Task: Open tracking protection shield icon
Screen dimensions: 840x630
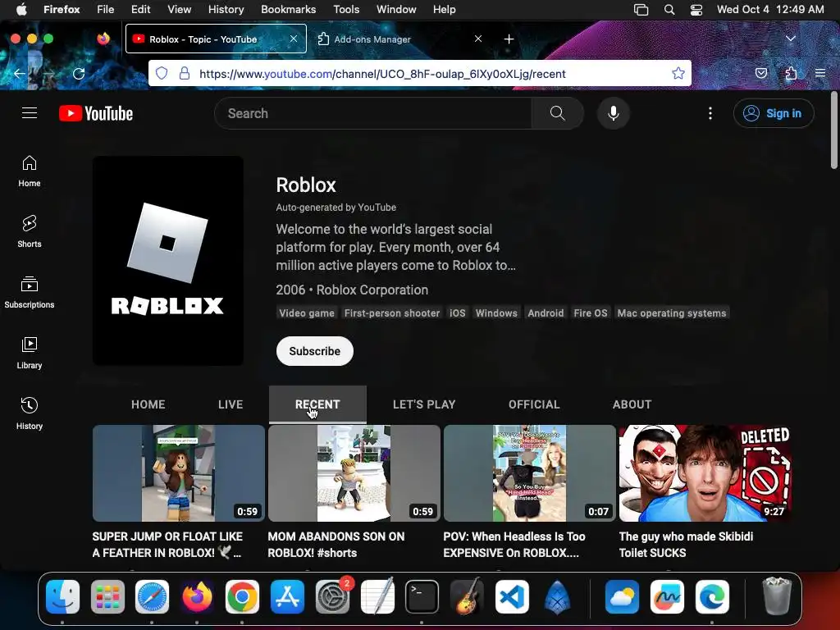Action: click(x=162, y=73)
